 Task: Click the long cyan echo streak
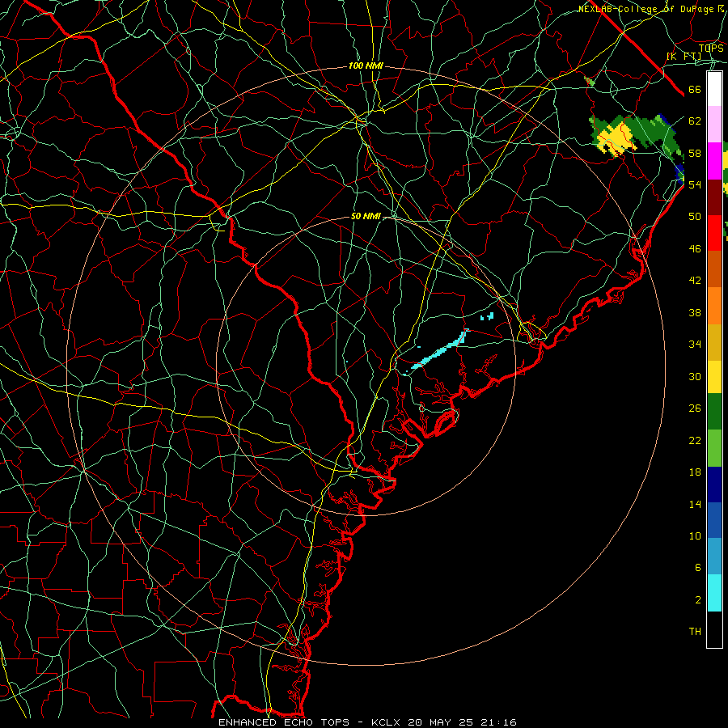[438, 350]
